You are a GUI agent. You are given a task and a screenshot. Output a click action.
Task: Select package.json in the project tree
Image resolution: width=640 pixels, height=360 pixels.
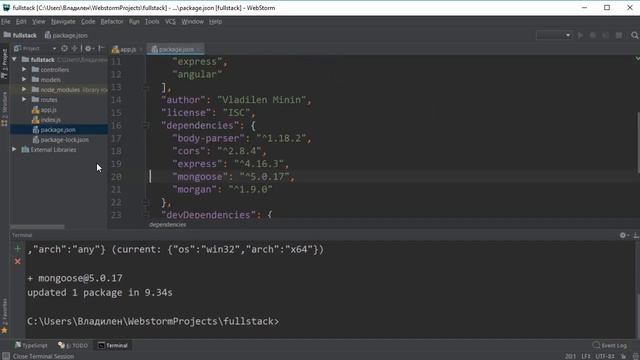[59, 130]
